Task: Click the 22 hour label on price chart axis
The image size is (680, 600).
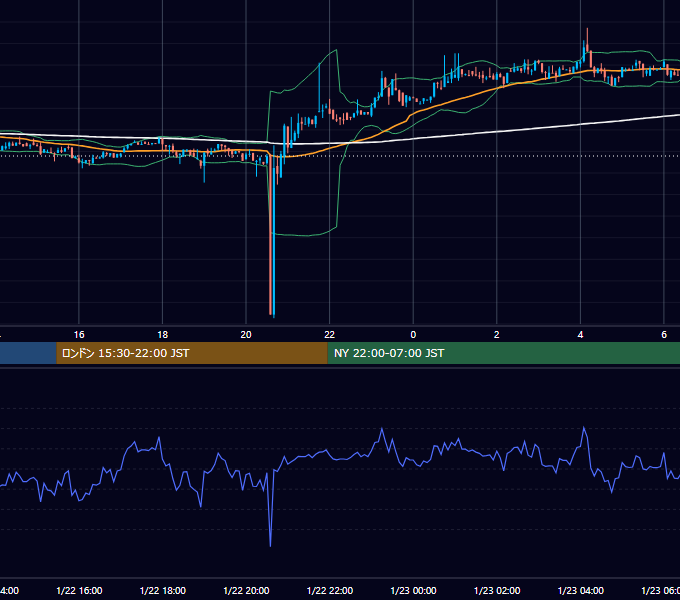Action: tap(330, 335)
